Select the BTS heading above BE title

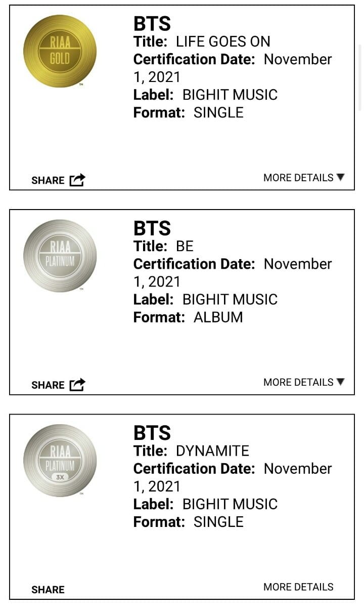click(152, 228)
